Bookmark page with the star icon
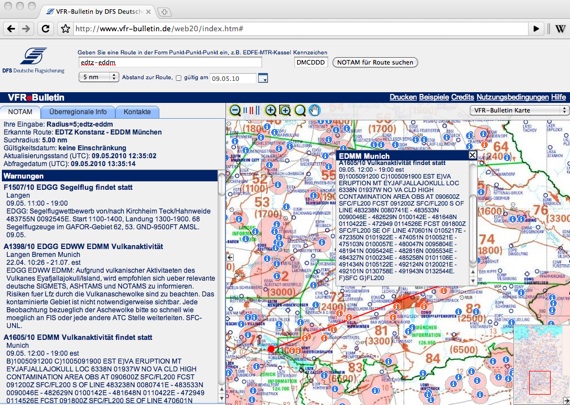The width and height of the screenshot is (570, 405). (65, 29)
